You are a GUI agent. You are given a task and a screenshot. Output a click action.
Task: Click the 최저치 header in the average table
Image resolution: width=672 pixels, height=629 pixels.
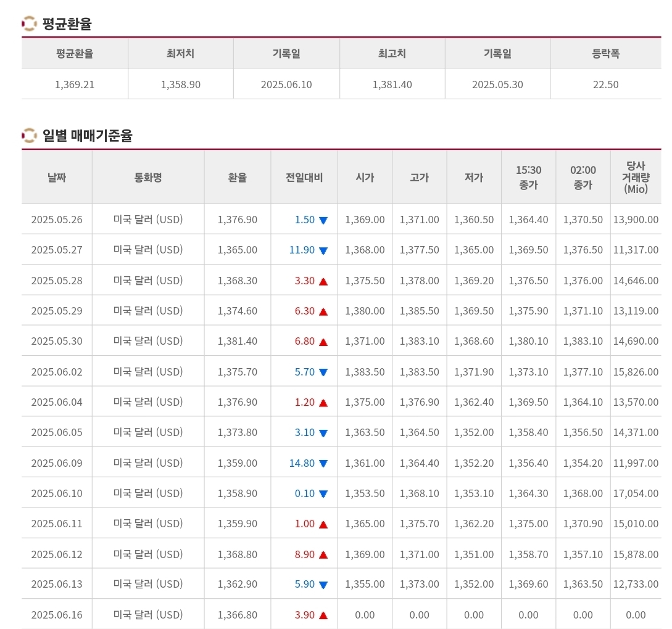click(x=180, y=54)
